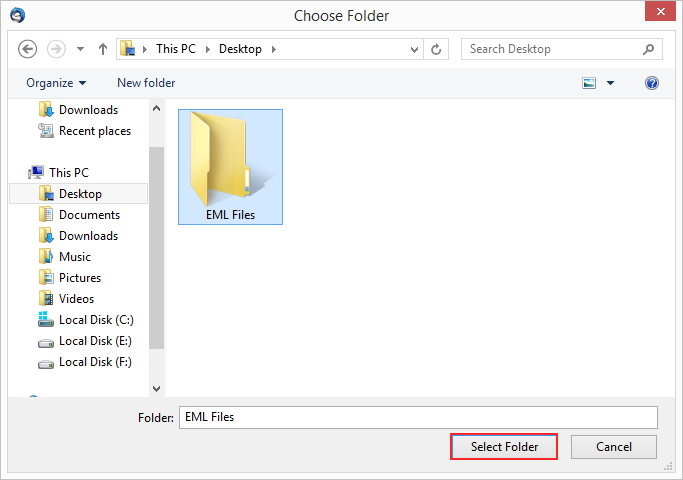
Task: Open the Organize menu
Action: point(56,83)
